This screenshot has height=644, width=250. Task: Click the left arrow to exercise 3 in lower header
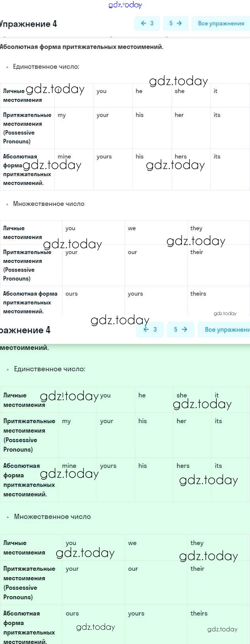point(150,329)
